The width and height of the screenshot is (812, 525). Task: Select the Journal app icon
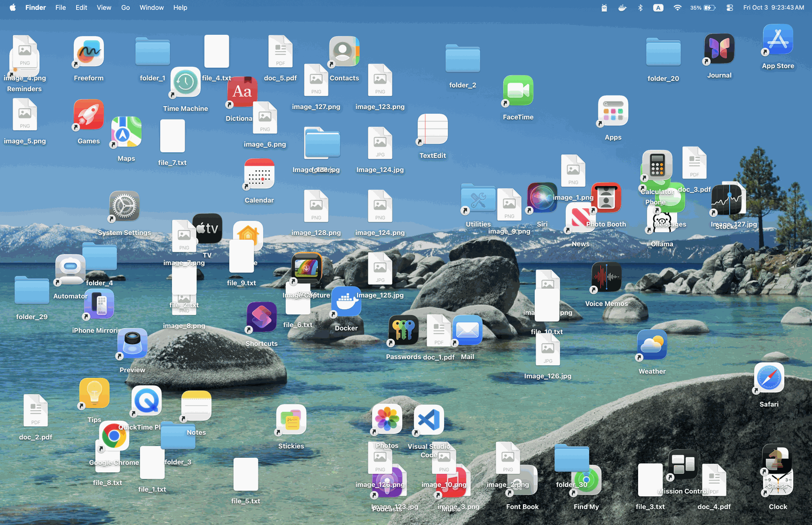(719, 49)
